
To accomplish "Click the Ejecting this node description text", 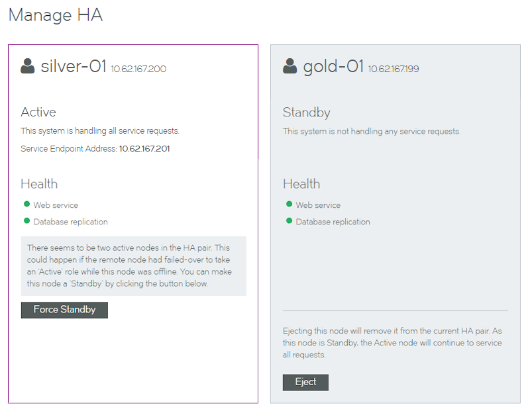I will [x=392, y=343].
